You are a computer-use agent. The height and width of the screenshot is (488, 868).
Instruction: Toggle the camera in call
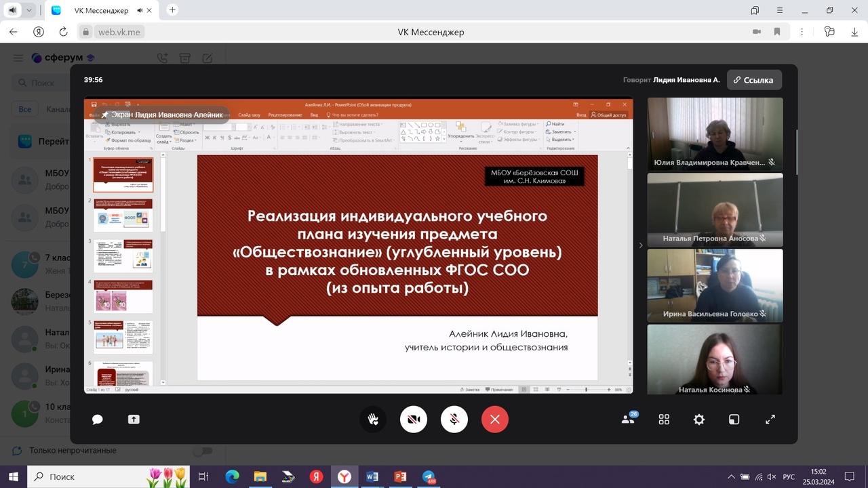(x=414, y=420)
